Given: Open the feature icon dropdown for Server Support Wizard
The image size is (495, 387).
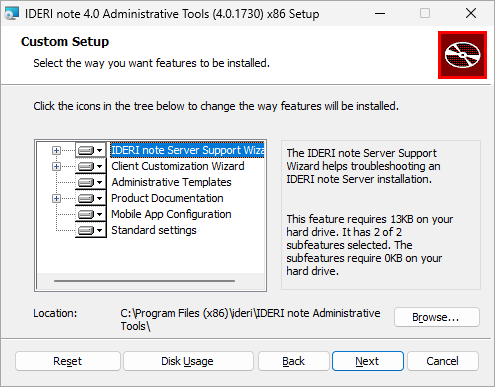Looking at the screenshot, I should pos(91,150).
